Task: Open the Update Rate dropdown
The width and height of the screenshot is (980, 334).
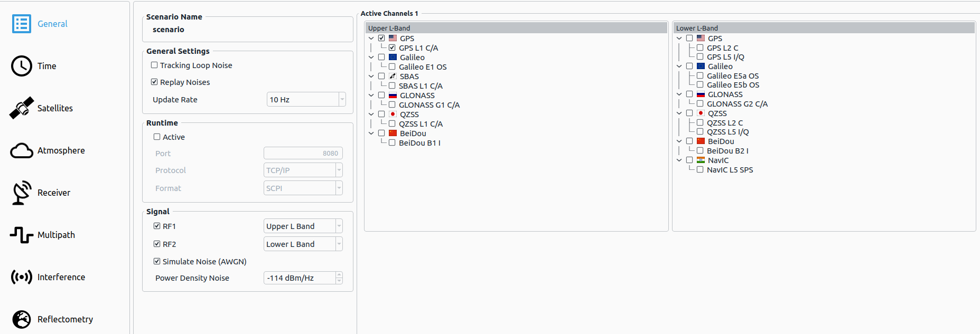Action: [306, 100]
